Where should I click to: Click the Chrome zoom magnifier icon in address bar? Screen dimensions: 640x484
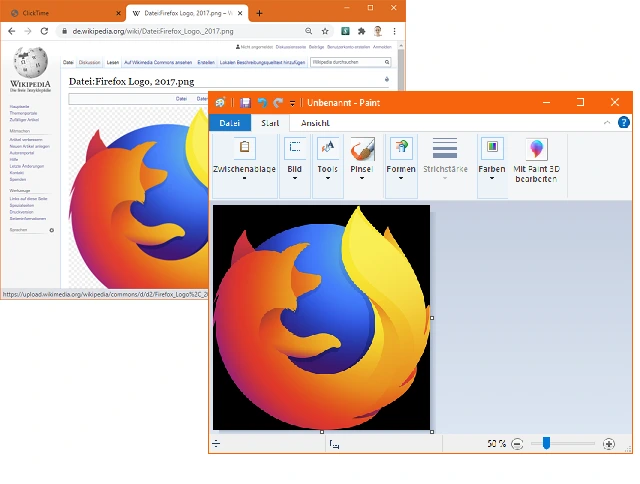point(309,31)
